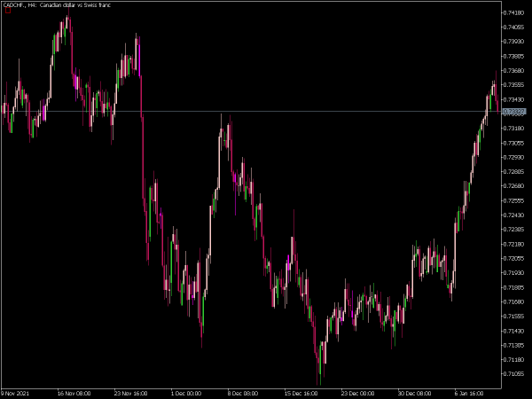The image size is (532, 399).
Task: Click the 0.72555 price axis label
Action: pos(513,200)
